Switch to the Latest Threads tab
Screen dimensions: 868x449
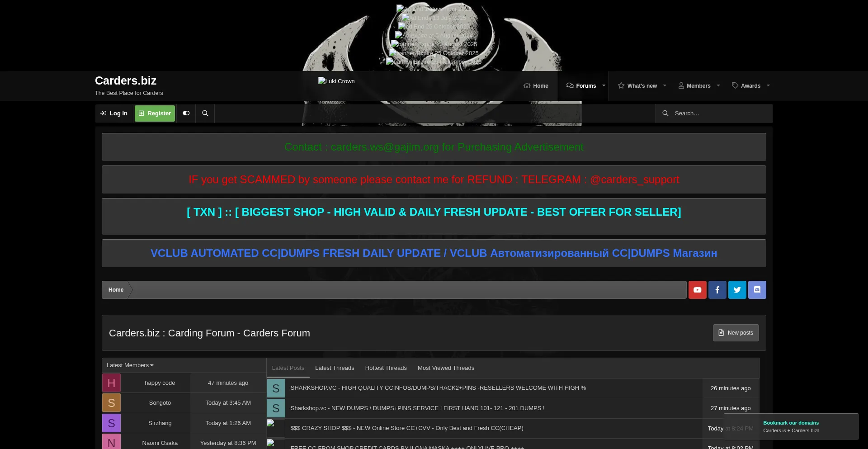point(335,368)
